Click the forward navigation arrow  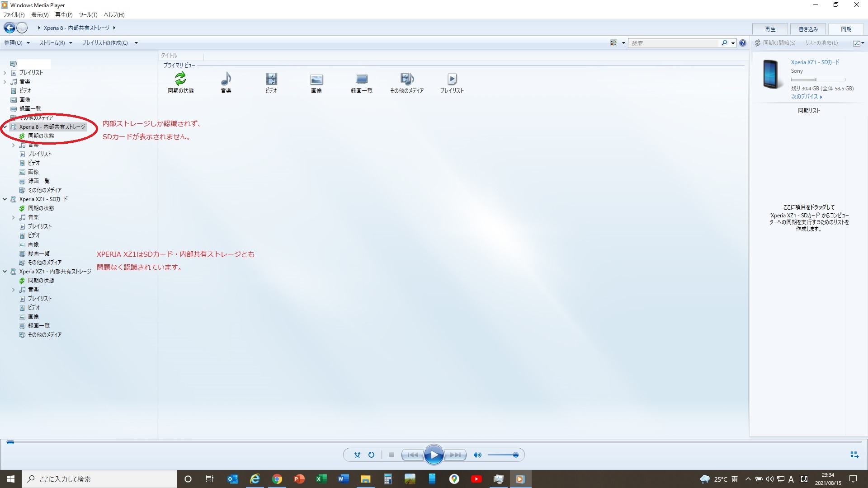tap(22, 28)
